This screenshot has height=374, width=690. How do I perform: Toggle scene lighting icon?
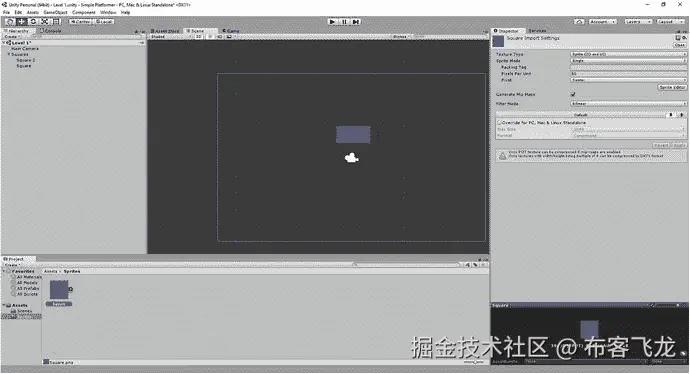211,37
